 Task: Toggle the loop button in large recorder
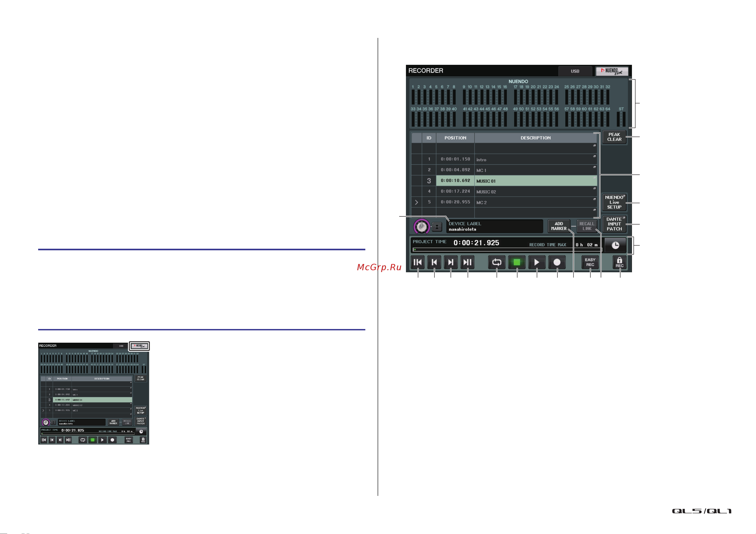[x=497, y=262]
